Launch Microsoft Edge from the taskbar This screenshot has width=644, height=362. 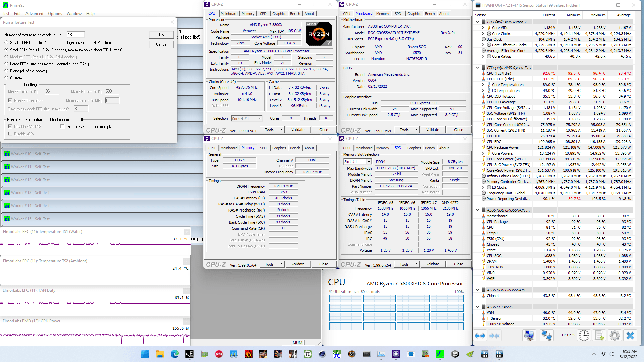click(174, 354)
